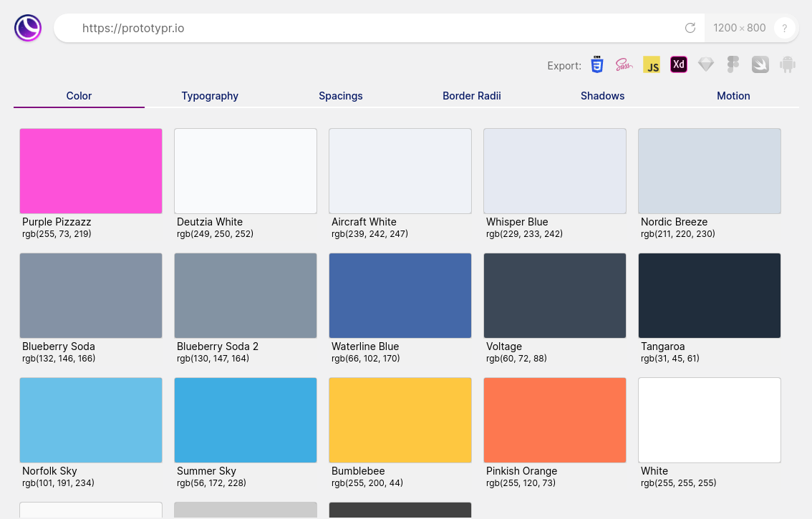Viewport: 812px width, 519px height.
Task: Click the 'rgb(239, 242, 247)' value
Action: (369, 233)
